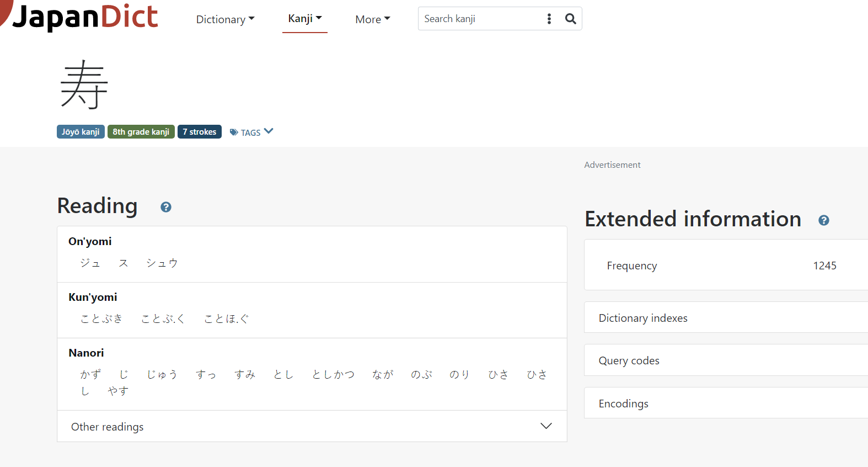This screenshot has height=467, width=868.
Task: Expand the Encodings panel
Action: [726, 404]
